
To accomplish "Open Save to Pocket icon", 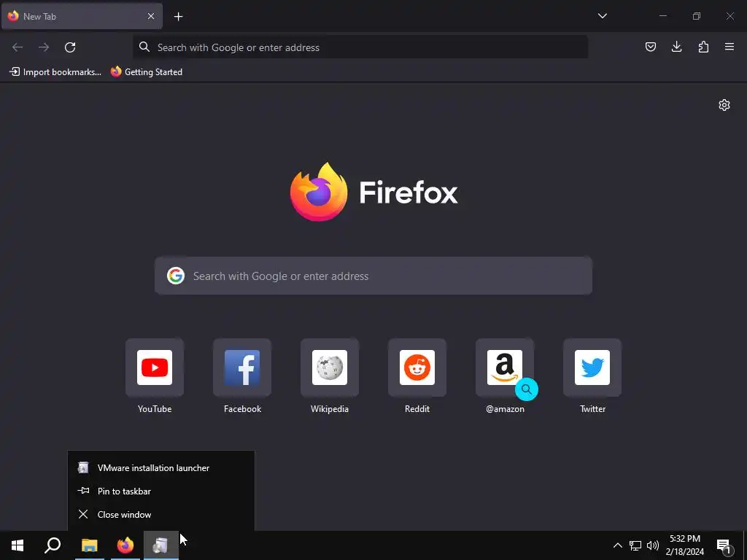I will [x=650, y=47].
